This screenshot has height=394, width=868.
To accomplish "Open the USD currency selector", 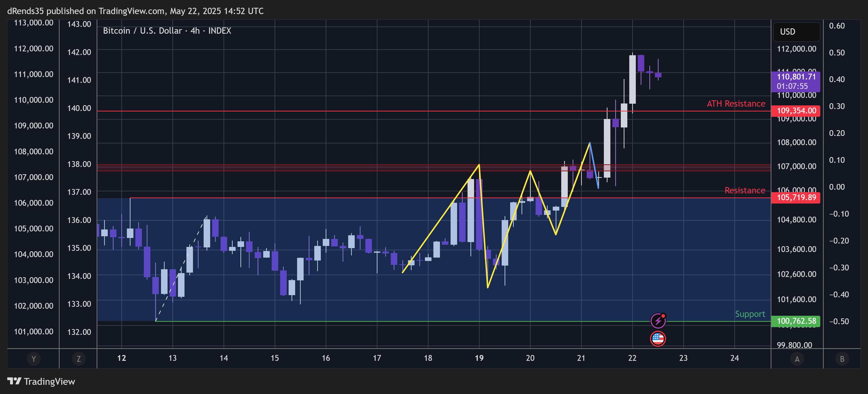I will [797, 32].
